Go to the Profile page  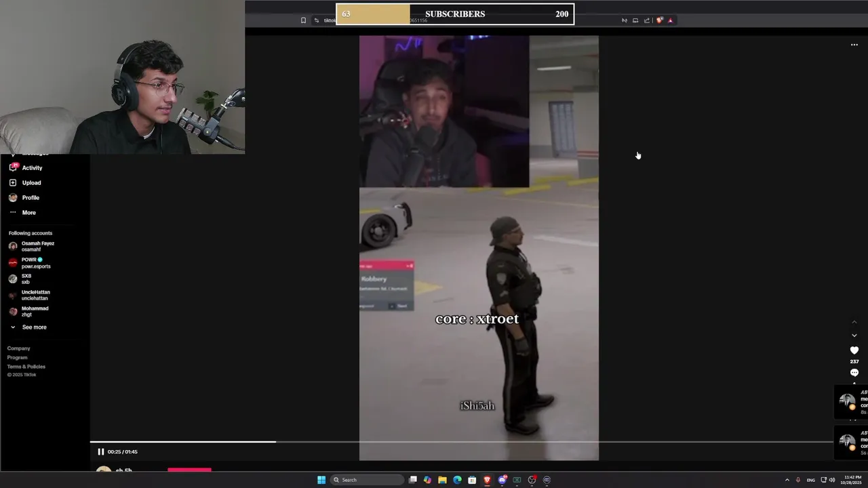[24, 197]
